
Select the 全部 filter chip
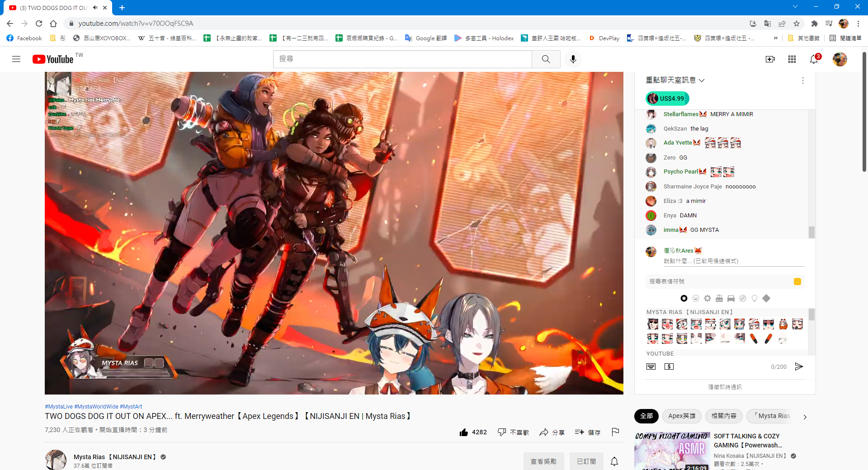point(646,416)
